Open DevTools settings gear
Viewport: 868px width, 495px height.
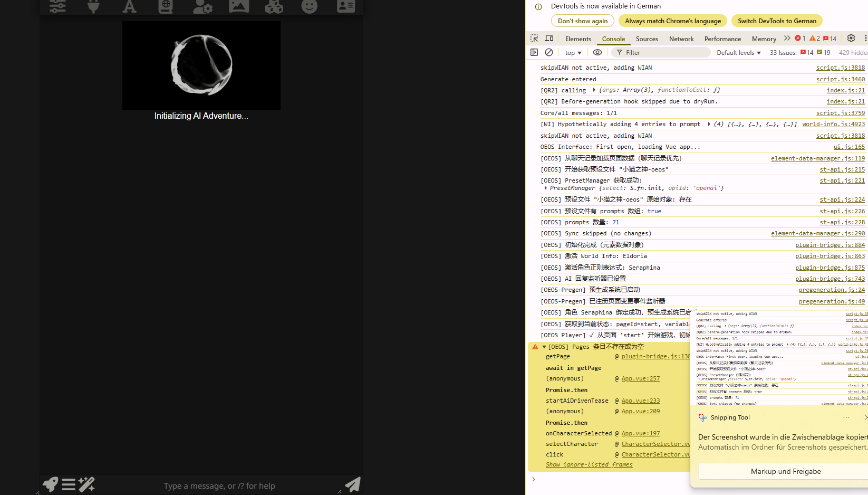click(x=851, y=38)
